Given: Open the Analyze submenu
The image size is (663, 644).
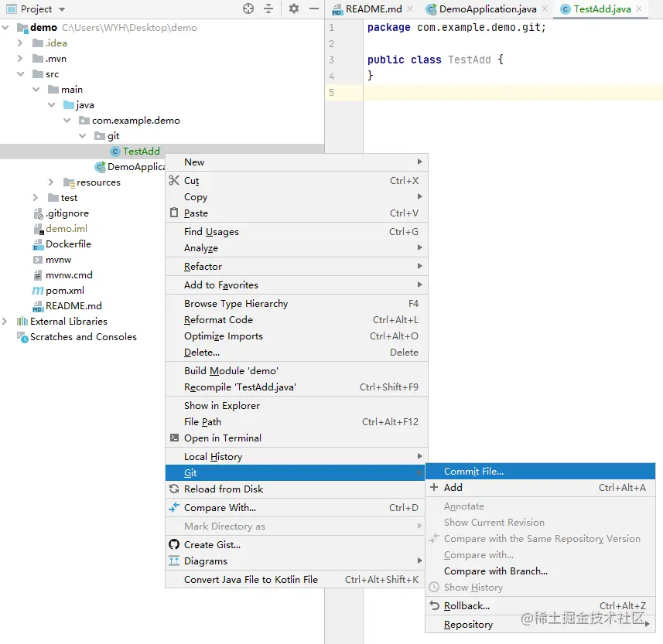Looking at the screenshot, I should pos(296,248).
